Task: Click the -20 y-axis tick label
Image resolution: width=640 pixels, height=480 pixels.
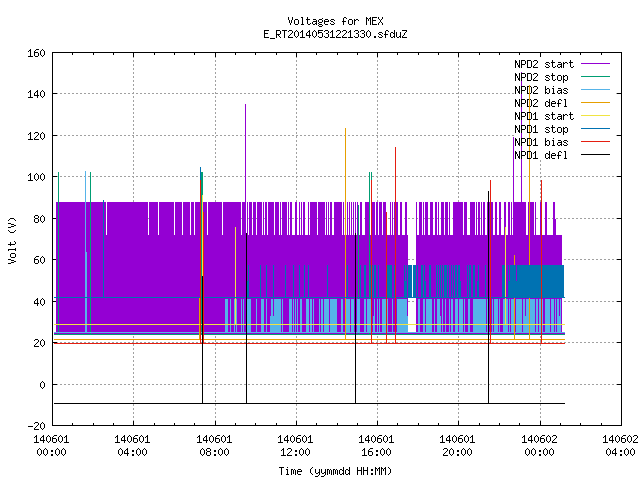Action: (x=36, y=426)
